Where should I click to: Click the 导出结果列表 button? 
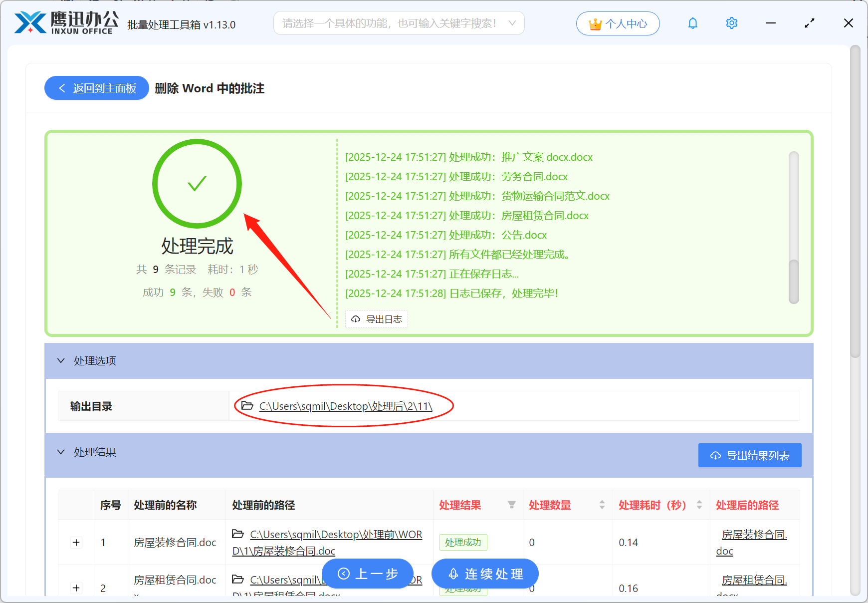pyautogui.click(x=749, y=455)
